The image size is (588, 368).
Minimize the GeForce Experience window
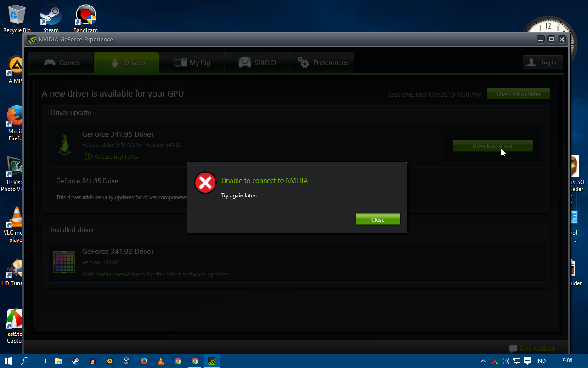click(x=541, y=40)
